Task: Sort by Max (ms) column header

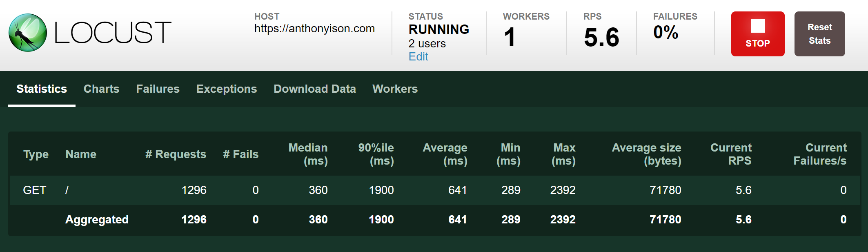Action: pos(564,154)
